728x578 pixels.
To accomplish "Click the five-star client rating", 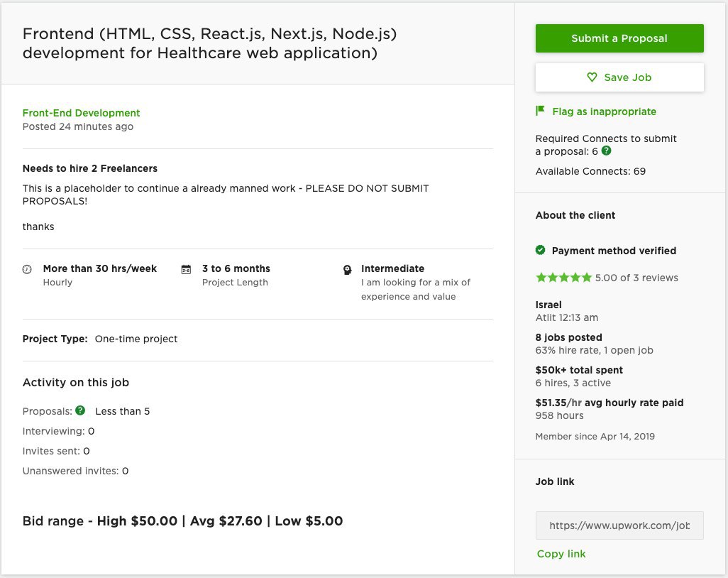I will point(563,278).
